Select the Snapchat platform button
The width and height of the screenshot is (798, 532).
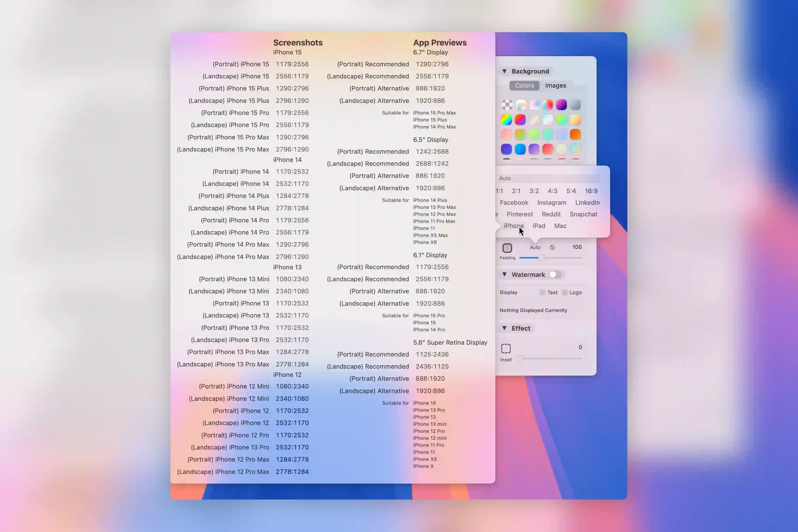[583, 214]
